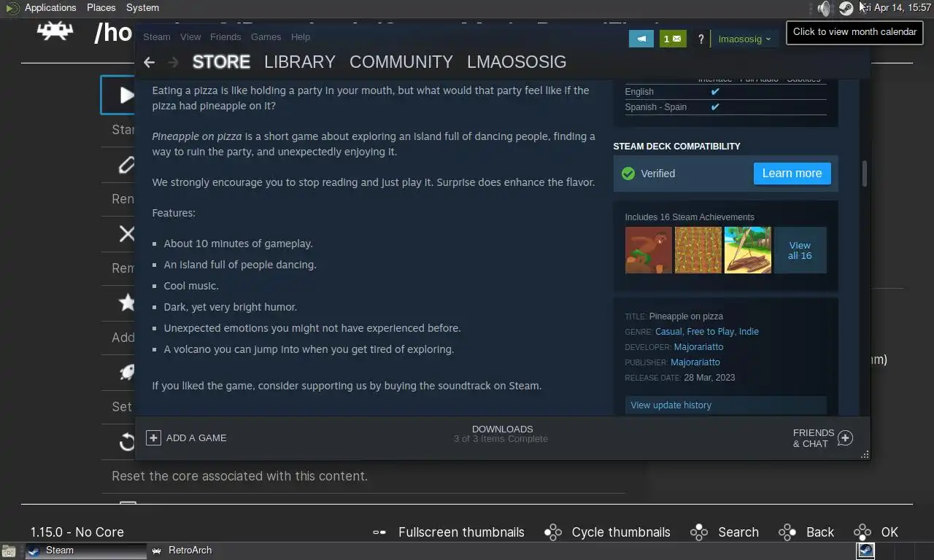
Task: Click the question mark help icon
Action: pos(700,39)
